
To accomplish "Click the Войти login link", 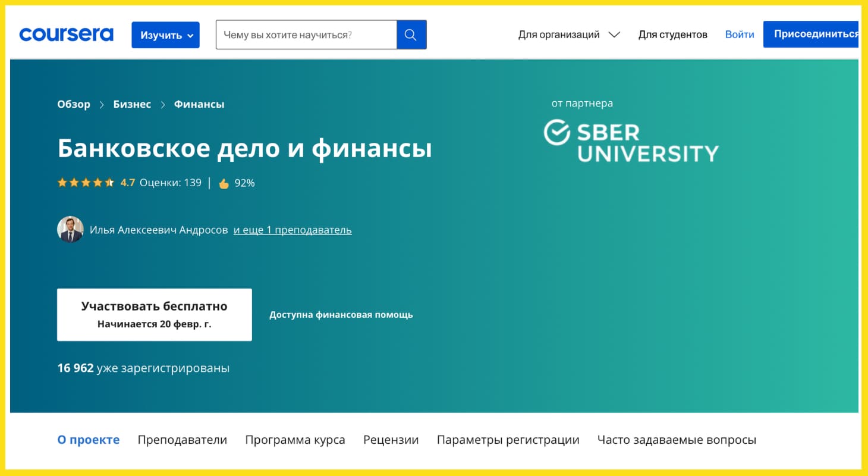I will click(740, 35).
